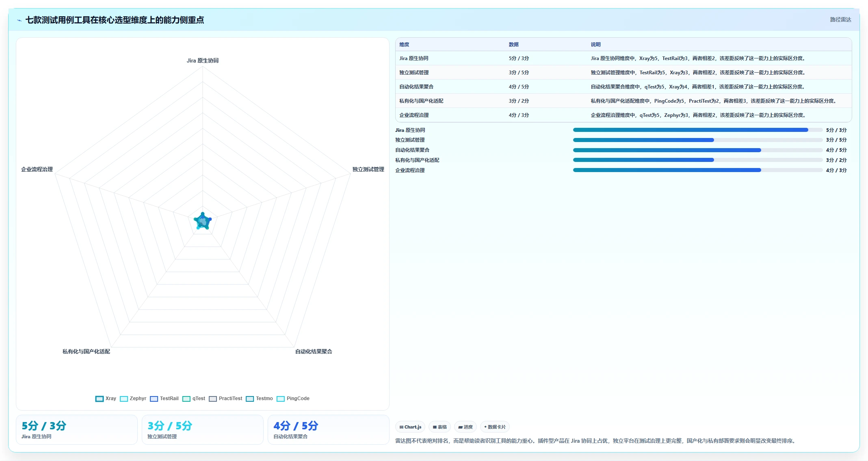Click the 独立测试管理 progress bar
Image resolution: width=868 pixels, height=461 pixels.
point(697,140)
